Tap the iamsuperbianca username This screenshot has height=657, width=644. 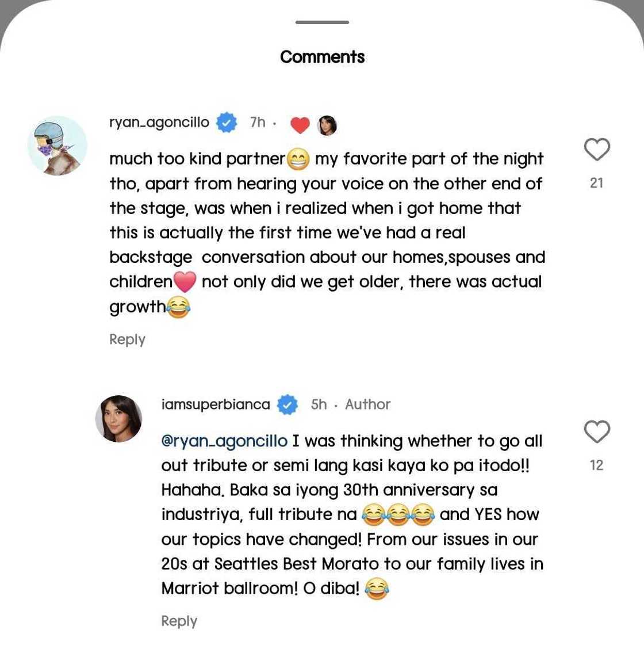(216, 404)
